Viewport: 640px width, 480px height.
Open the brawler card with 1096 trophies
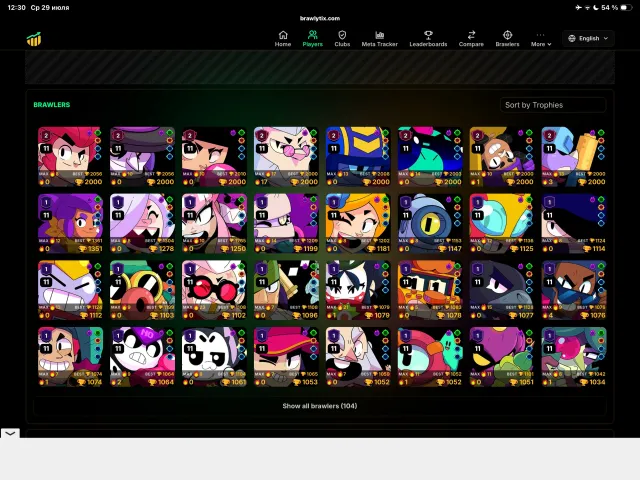click(x=286, y=290)
